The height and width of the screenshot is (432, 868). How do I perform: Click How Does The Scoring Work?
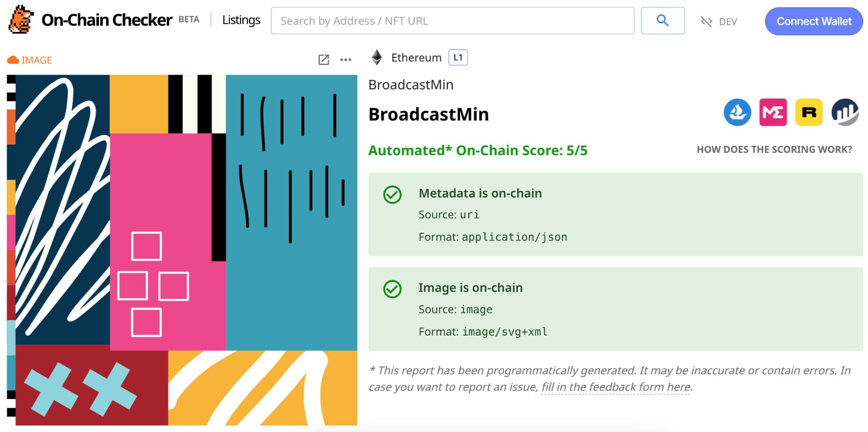[x=774, y=149]
